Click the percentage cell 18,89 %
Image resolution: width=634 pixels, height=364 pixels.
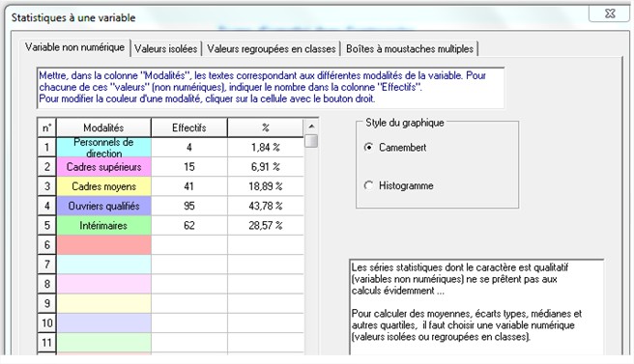(x=266, y=186)
